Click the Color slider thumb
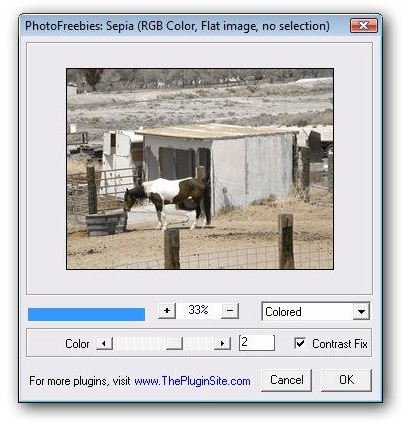The height and width of the screenshot is (424, 408). 174,343
